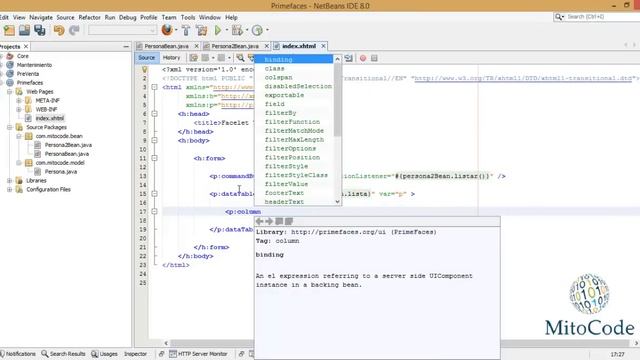This screenshot has width=640, height=360.
Task: Collapse code fold on line 11 h:form
Action: pyautogui.click(x=154, y=158)
